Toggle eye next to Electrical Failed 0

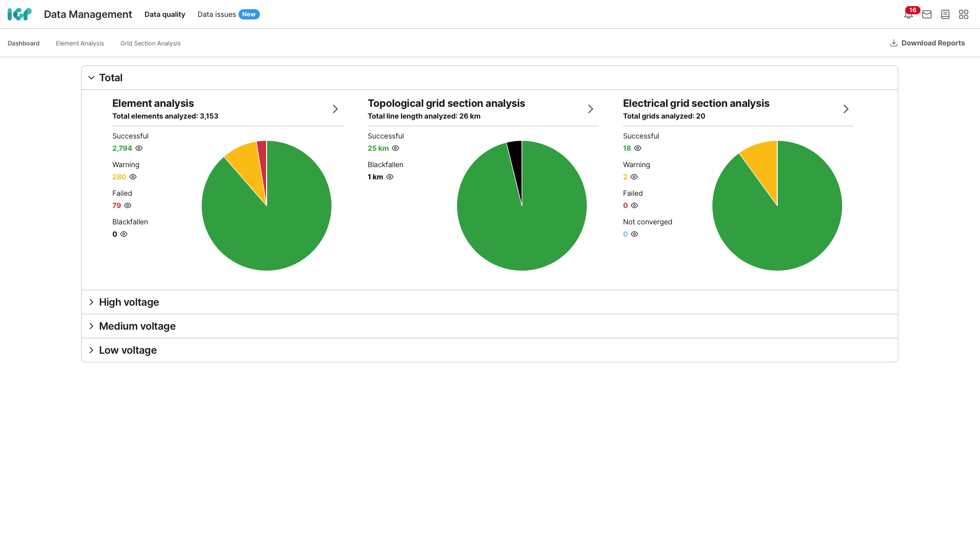pyautogui.click(x=634, y=205)
